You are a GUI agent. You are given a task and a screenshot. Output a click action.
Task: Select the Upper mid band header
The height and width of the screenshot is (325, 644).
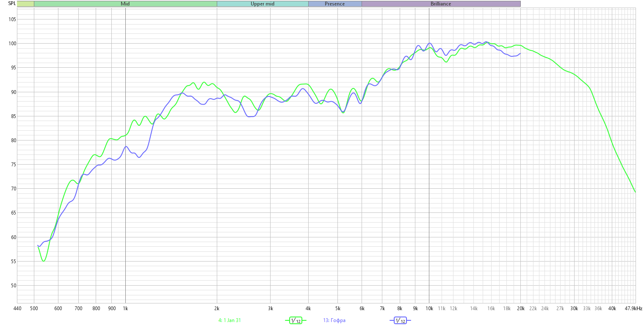point(263,4)
